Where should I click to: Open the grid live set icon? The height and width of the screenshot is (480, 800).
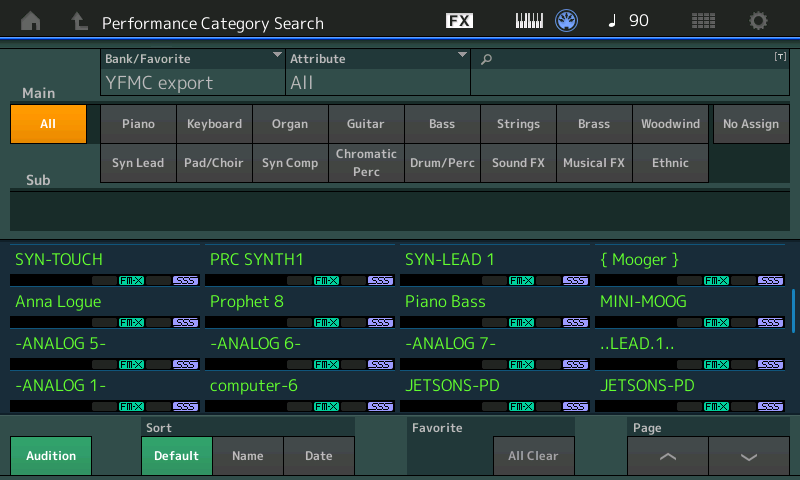pos(703,21)
